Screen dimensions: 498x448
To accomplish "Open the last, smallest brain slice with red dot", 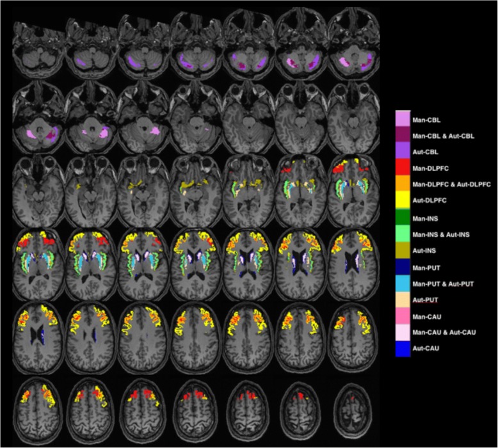I will (x=353, y=410).
